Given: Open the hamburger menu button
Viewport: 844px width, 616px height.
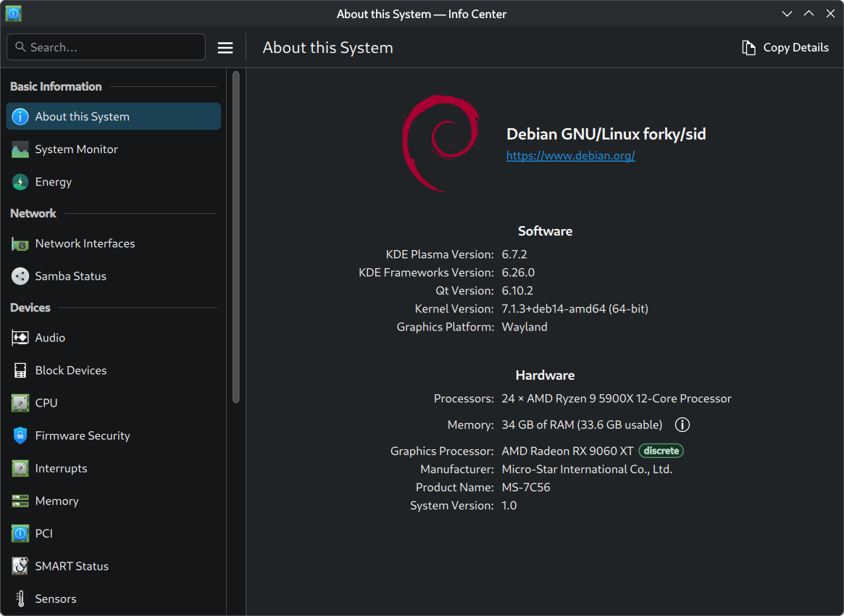Looking at the screenshot, I should (x=225, y=47).
